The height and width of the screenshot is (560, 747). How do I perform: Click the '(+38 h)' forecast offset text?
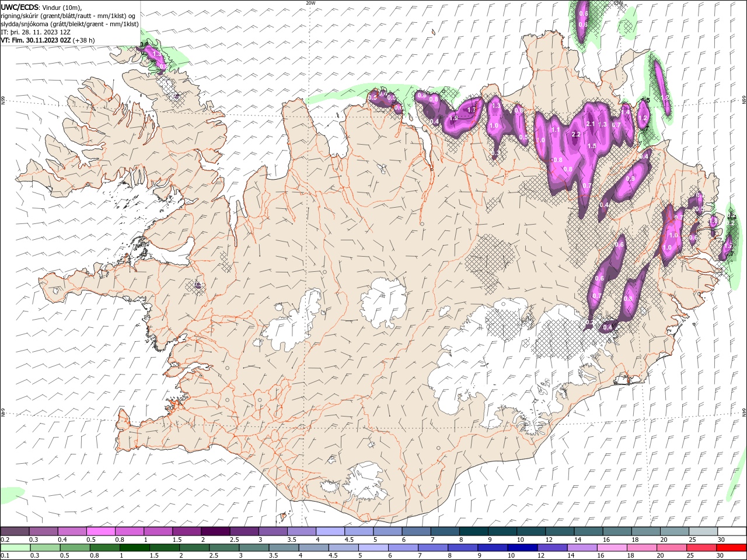(84, 40)
